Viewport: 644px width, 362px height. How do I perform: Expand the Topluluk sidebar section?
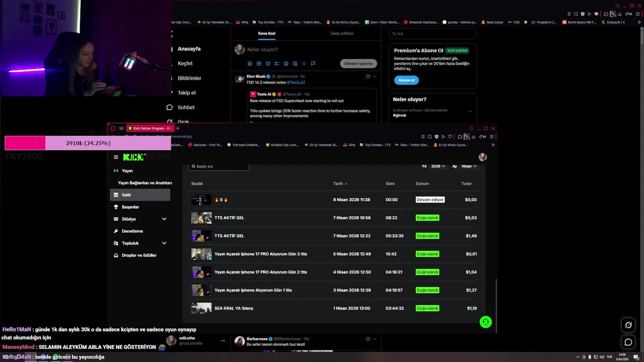(x=164, y=243)
